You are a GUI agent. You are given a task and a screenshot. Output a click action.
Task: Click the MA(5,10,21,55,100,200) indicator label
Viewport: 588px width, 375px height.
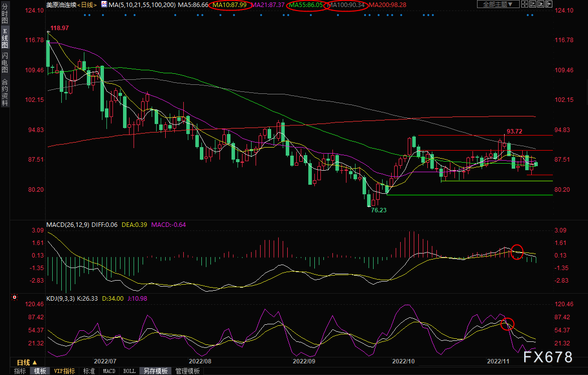pos(142,5)
